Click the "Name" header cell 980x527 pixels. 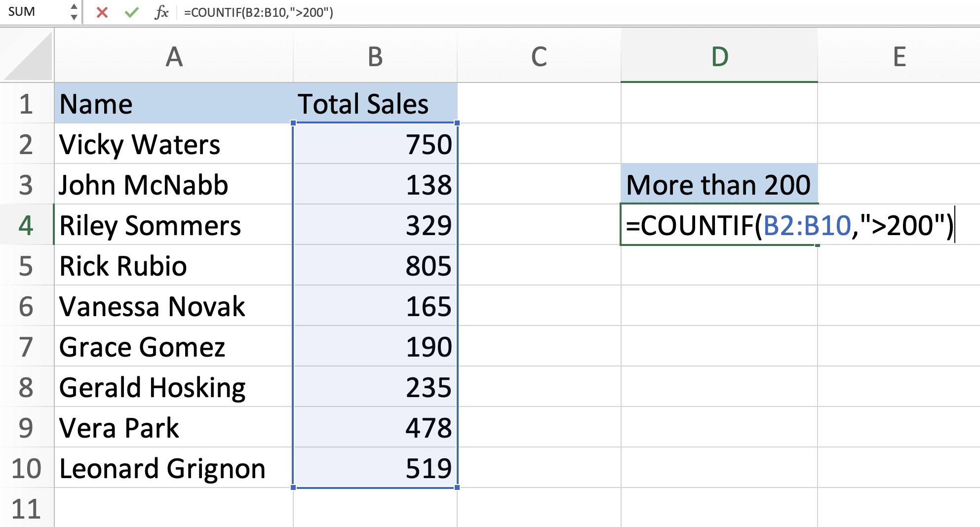click(x=174, y=104)
